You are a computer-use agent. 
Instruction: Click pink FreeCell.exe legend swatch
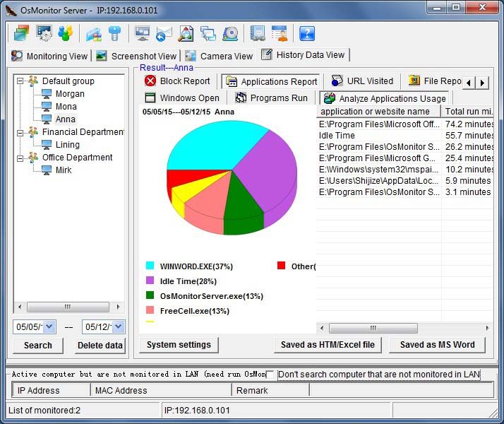point(150,310)
